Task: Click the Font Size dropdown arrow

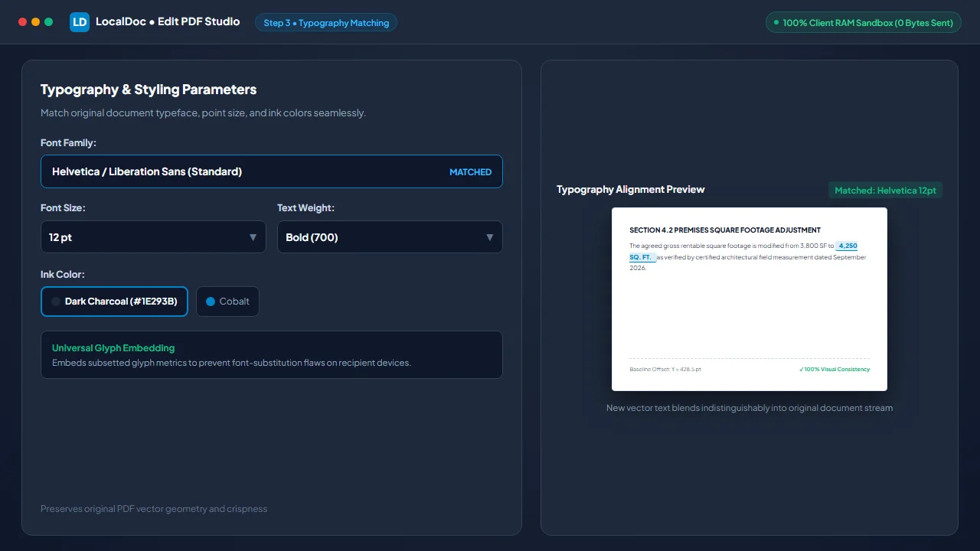Action: [253, 237]
